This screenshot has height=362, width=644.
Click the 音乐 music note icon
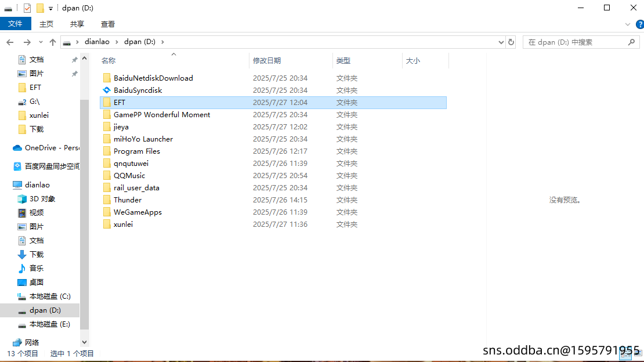coord(22,269)
